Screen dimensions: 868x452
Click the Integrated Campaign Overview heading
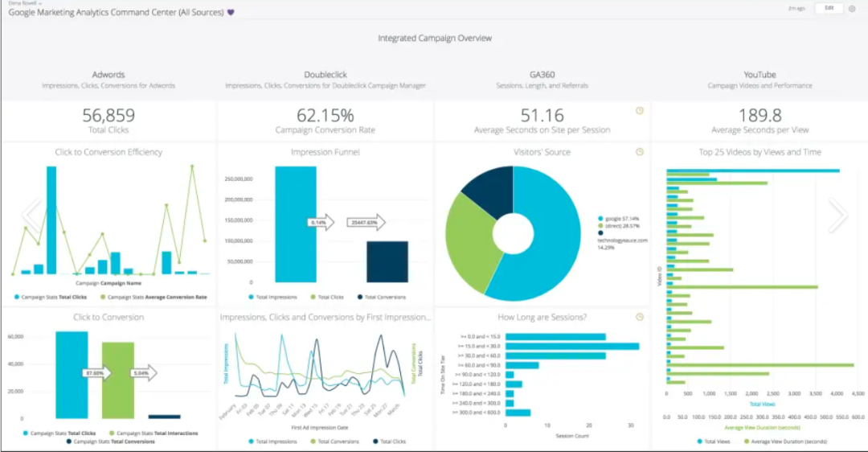point(435,39)
